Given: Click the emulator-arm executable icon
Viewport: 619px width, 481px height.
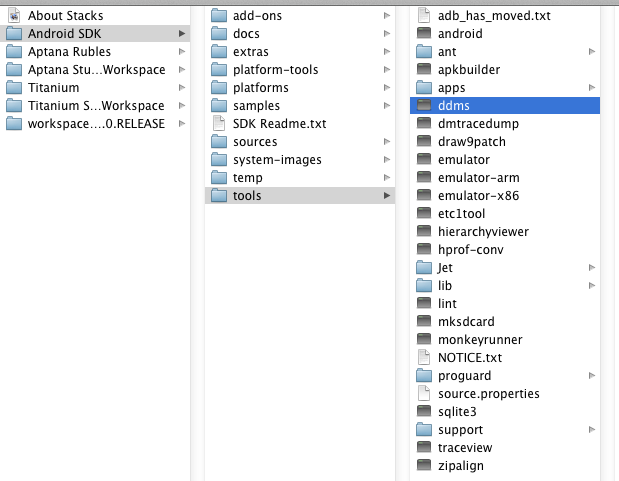Looking at the screenshot, I should [x=424, y=177].
